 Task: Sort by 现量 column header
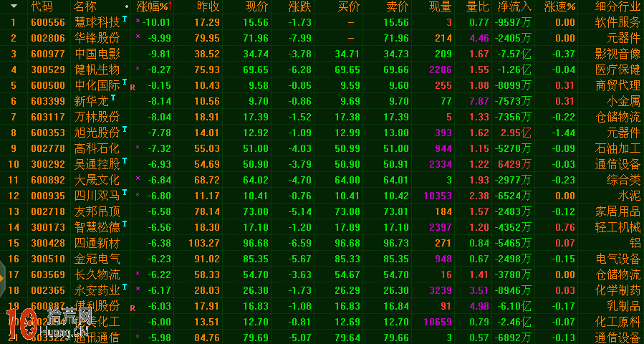pyautogui.click(x=441, y=6)
